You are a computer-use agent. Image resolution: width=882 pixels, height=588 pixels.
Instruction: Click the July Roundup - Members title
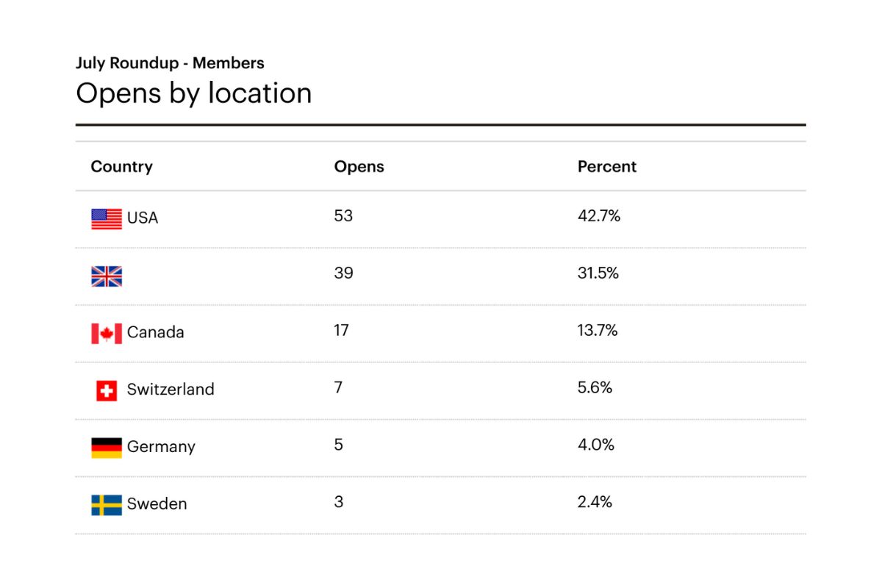click(170, 63)
